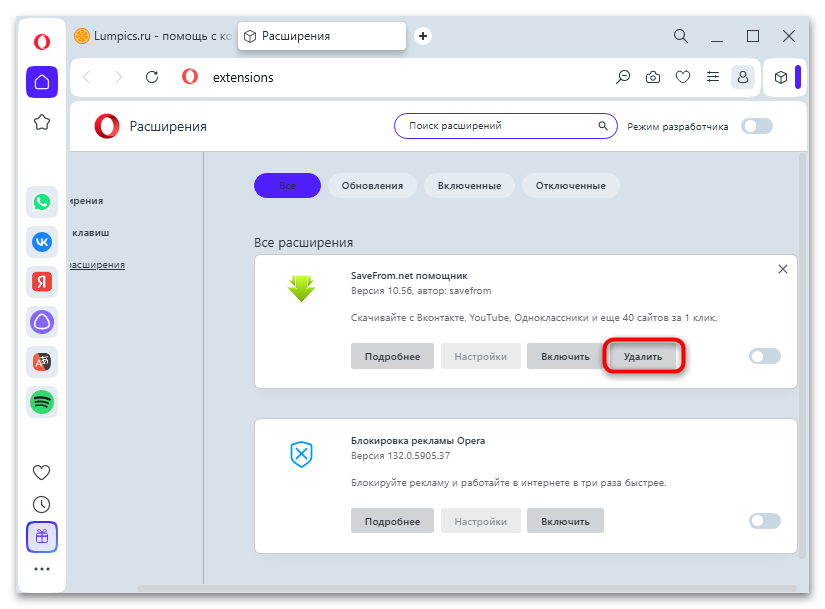Click the Opera logo beside Расширения heading
This screenshot has height=609, width=825.
pyautogui.click(x=107, y=126)
